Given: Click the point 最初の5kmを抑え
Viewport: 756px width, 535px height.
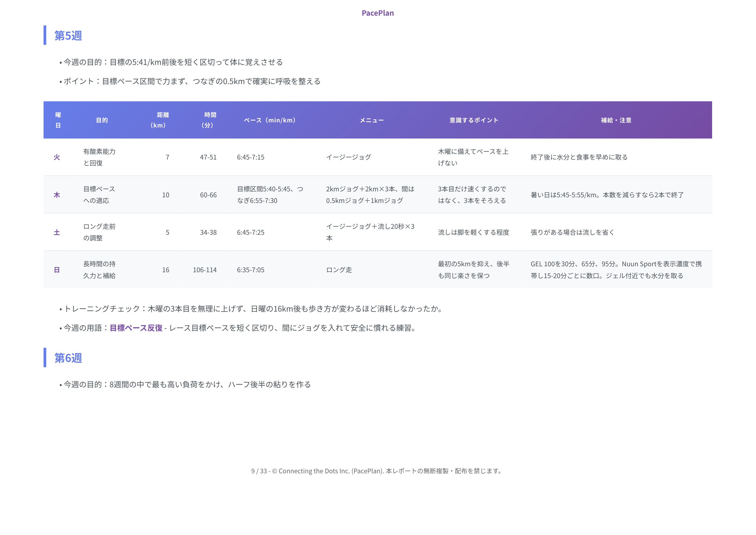Looking at the screenshot, I should coord(473,270).
